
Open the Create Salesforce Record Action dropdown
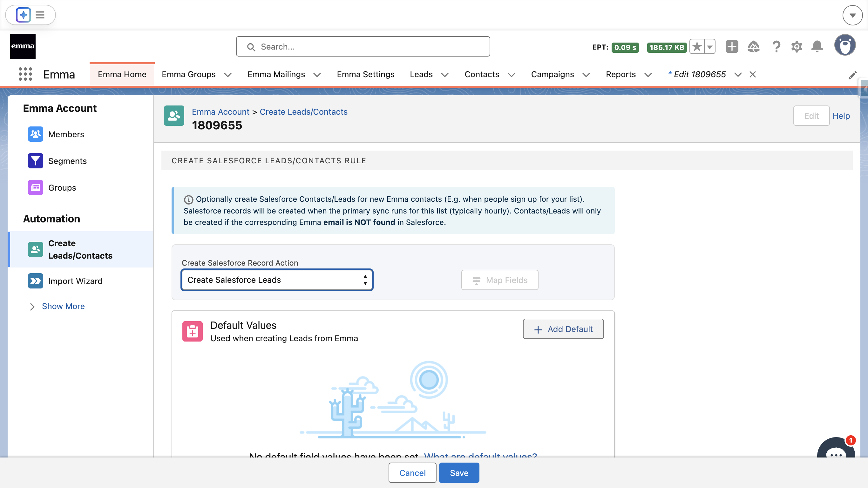click(x=277, y=280)
